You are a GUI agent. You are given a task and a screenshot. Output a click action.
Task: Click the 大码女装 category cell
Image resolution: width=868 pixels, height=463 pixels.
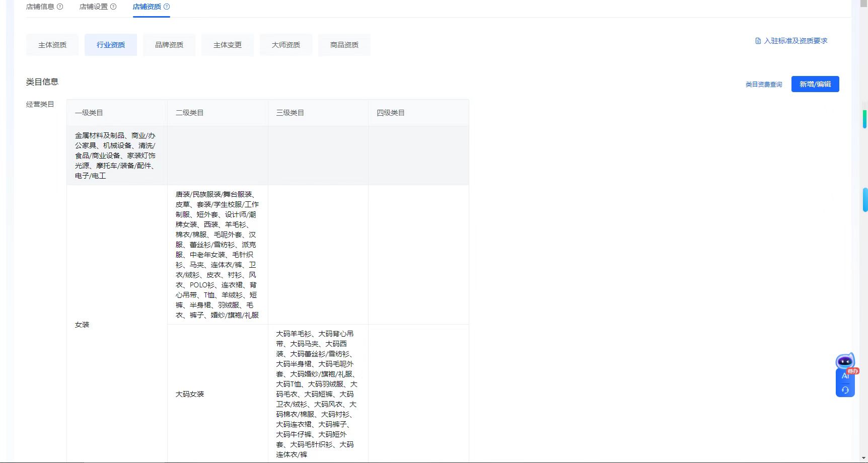click(190, 394)
